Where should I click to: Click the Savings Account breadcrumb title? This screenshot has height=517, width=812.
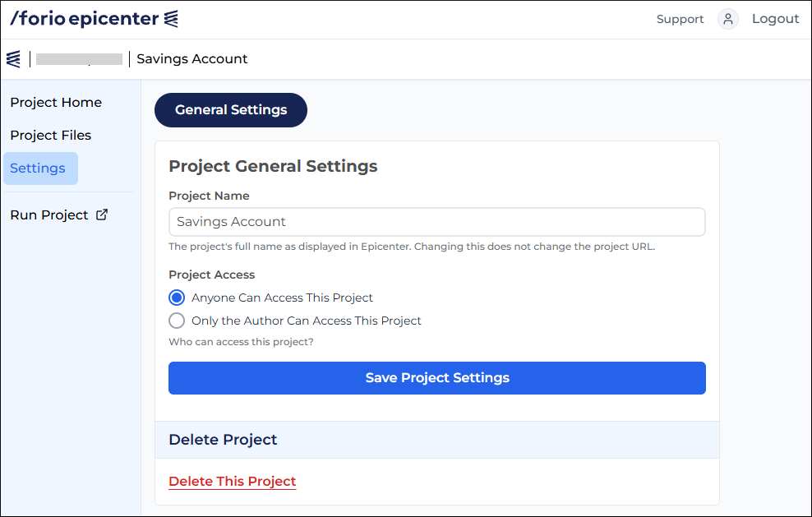[x=191, y=58]
